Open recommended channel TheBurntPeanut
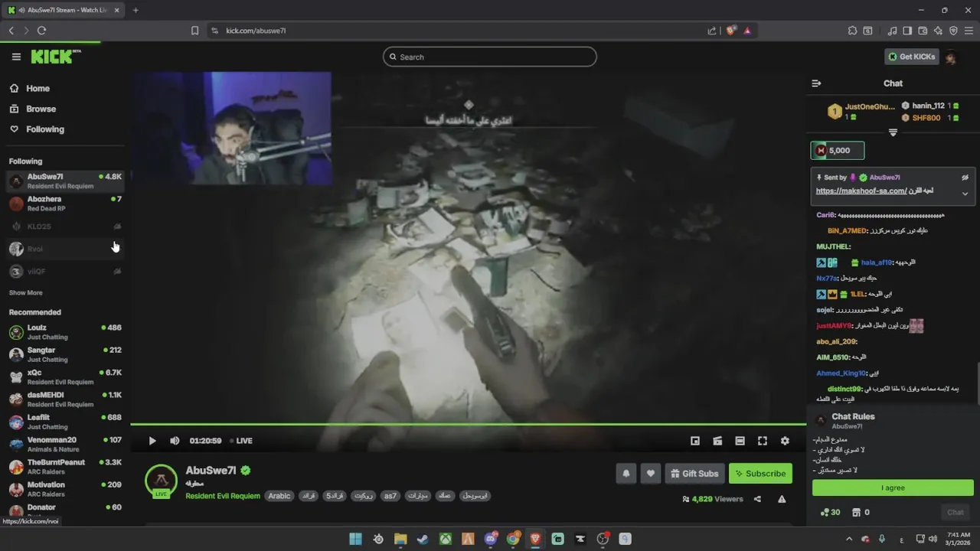This screenshot has width=980, height=551. coord(65,467)
